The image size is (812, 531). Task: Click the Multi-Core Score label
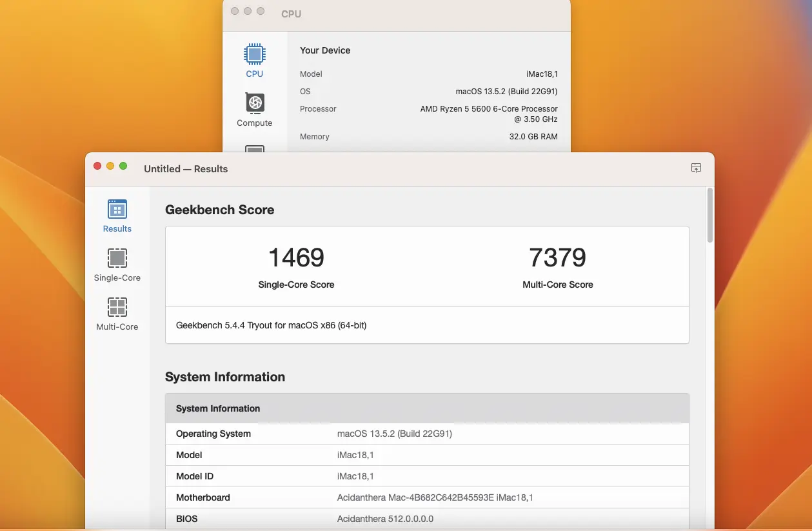coord(557,285)
